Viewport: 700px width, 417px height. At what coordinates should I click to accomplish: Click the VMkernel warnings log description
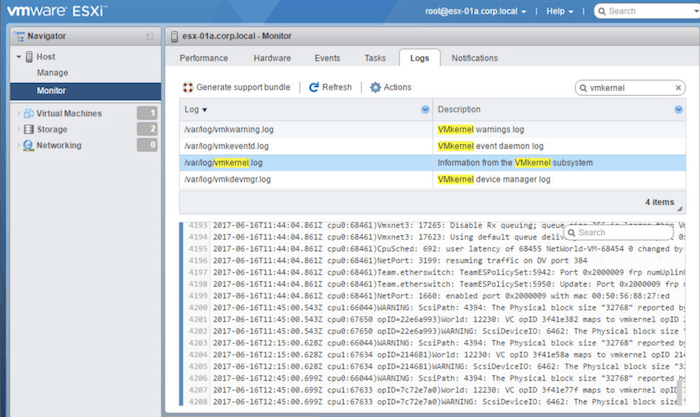481,129
